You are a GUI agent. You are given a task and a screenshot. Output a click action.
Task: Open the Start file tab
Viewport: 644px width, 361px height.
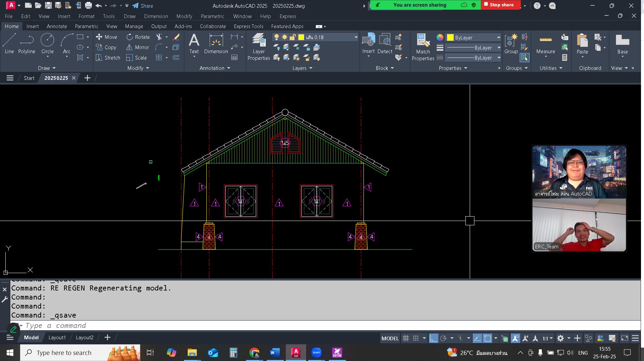[29, 78]
